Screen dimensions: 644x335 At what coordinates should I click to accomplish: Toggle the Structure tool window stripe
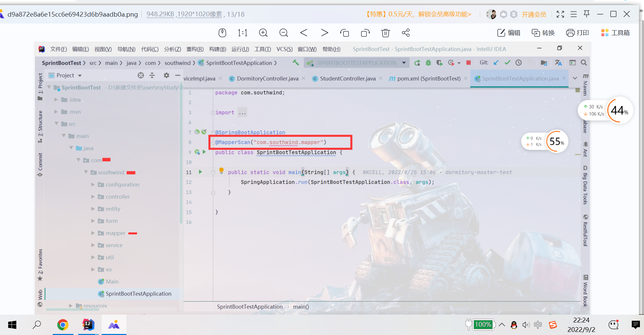[40, 126]
